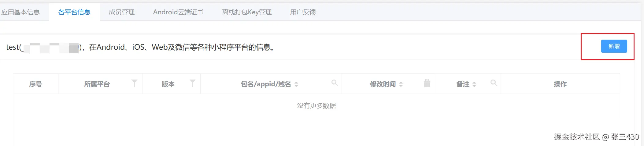644x146 pixels.
Task: Open calendar icon in 修改时间 column
Action: coord(427,83)
